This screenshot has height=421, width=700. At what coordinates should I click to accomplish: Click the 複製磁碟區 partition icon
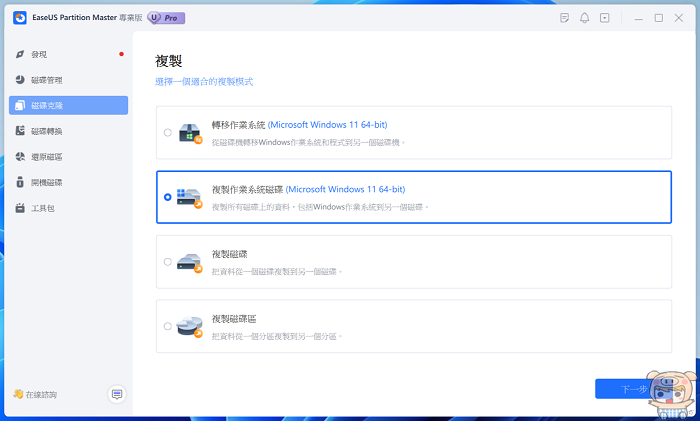189,325
